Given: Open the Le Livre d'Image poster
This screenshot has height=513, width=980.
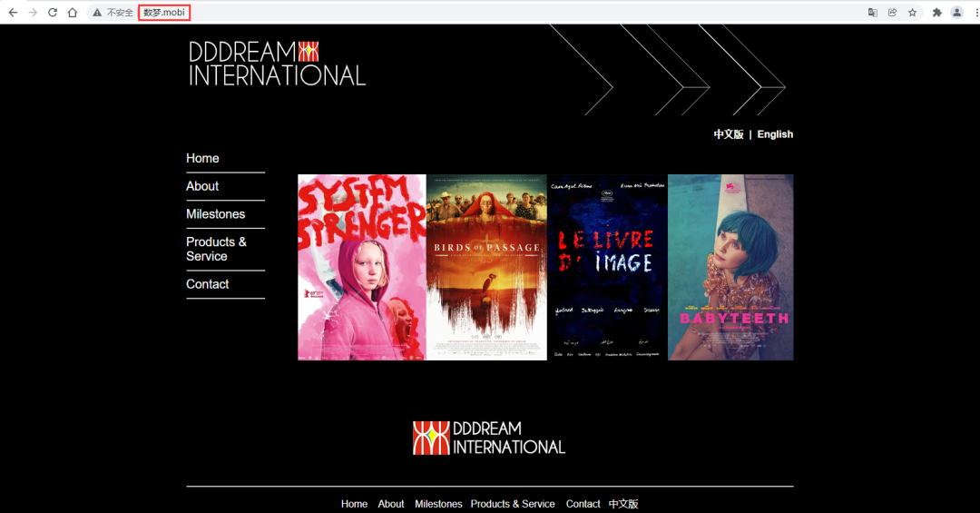Looking at the screenshot, I should click(607, 267).
